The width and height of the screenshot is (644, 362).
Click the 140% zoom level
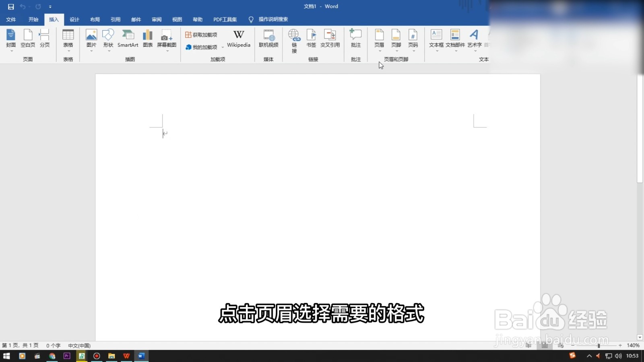click(633, 346)
